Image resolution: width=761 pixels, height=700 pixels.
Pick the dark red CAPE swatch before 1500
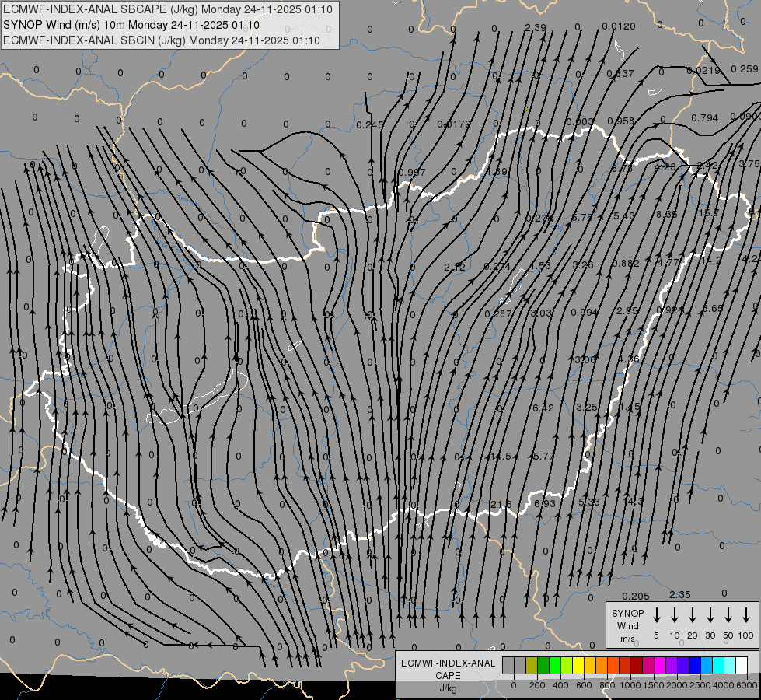637,665
